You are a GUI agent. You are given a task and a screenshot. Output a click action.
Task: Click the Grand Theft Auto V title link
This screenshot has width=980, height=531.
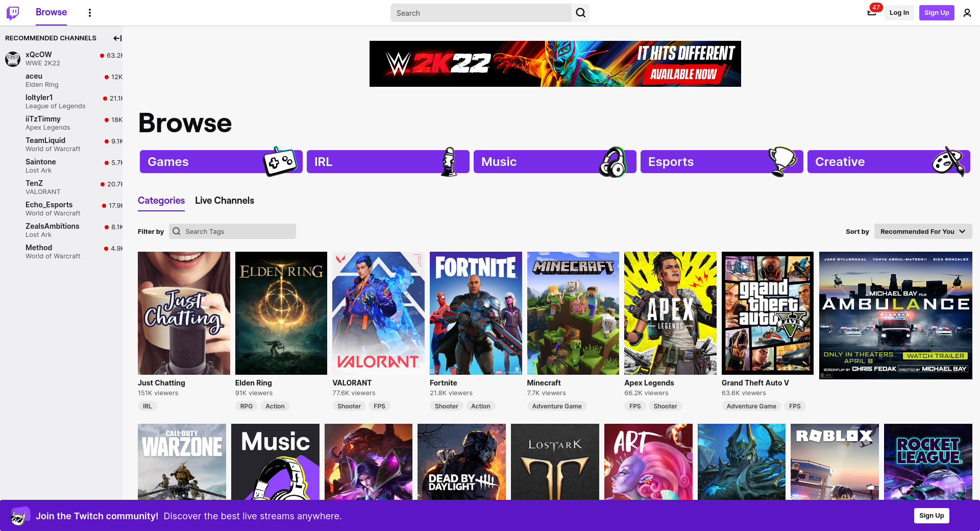click(x=755, y=383)
